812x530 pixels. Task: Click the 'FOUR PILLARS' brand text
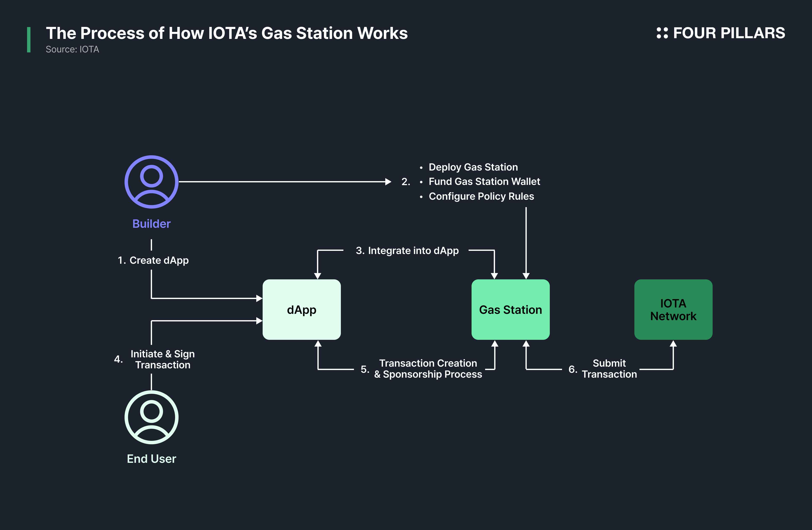pos(729,33)
